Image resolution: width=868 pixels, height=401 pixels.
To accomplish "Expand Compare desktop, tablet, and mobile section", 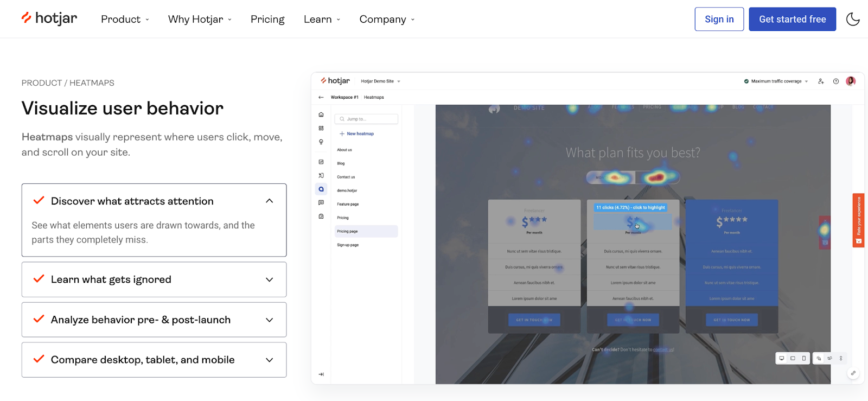I will (x=154, y=360).
